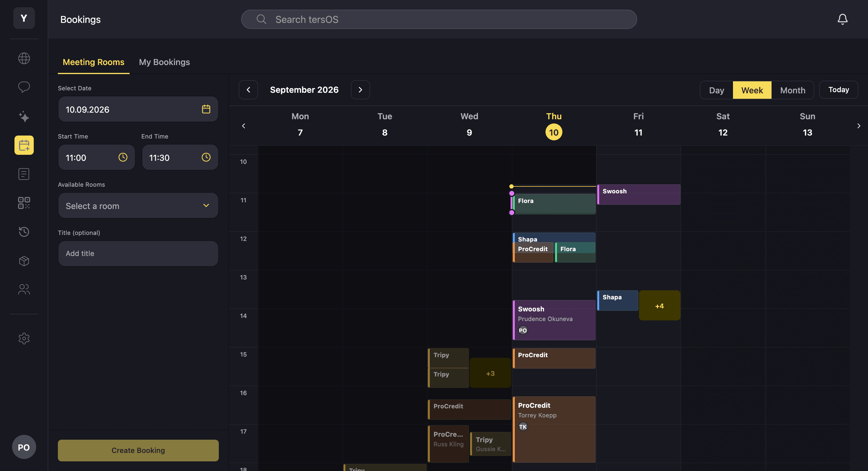This screenshot has height=471, width=868.
Task: Open the settings gear icon in sidebar
Action: click(x=24, y=338)
